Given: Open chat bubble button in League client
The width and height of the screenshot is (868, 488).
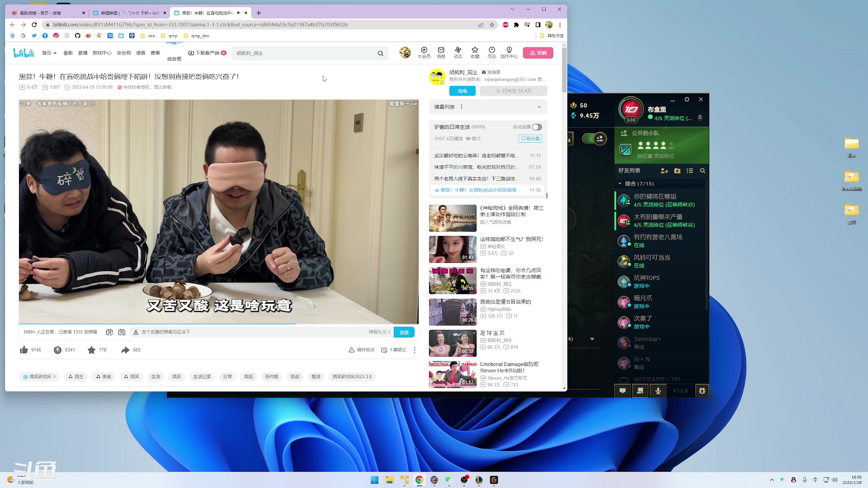Looking at the screenshot, I should click(x=623, y=391).
